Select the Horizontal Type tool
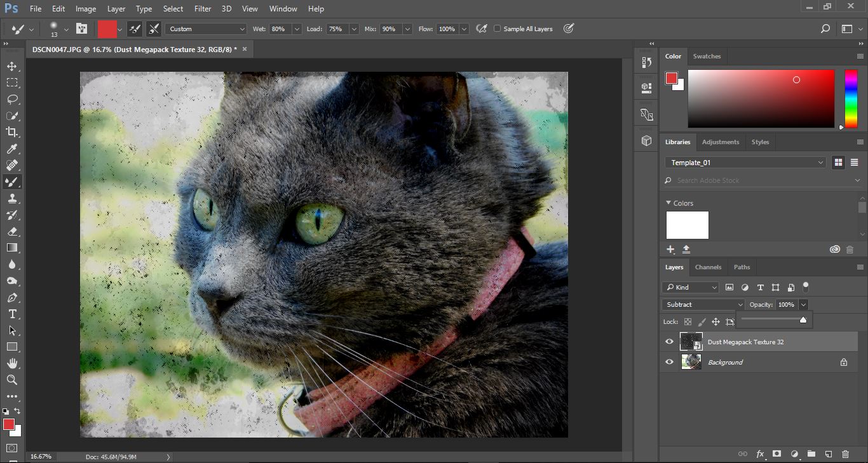This screenshot has height=463, width=868. point(12,314)
